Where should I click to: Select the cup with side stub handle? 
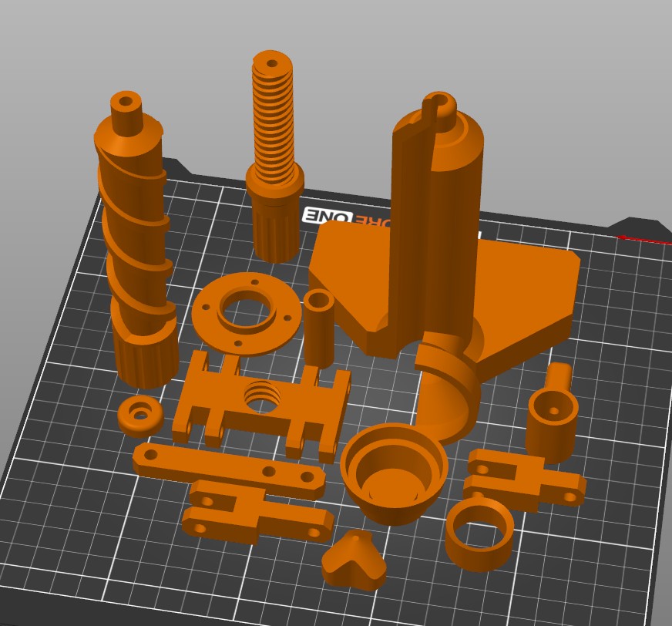pyautogui.click(x=551, y=414)
